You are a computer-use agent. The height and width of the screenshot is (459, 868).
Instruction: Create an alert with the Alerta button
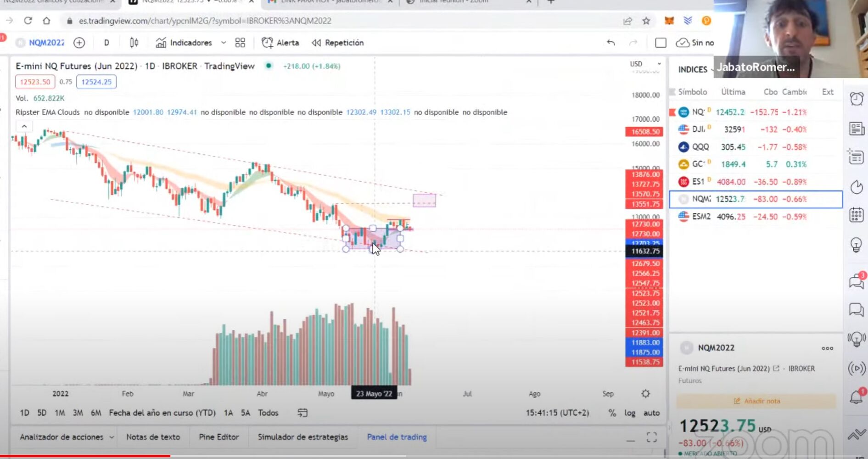click(280, 43)
